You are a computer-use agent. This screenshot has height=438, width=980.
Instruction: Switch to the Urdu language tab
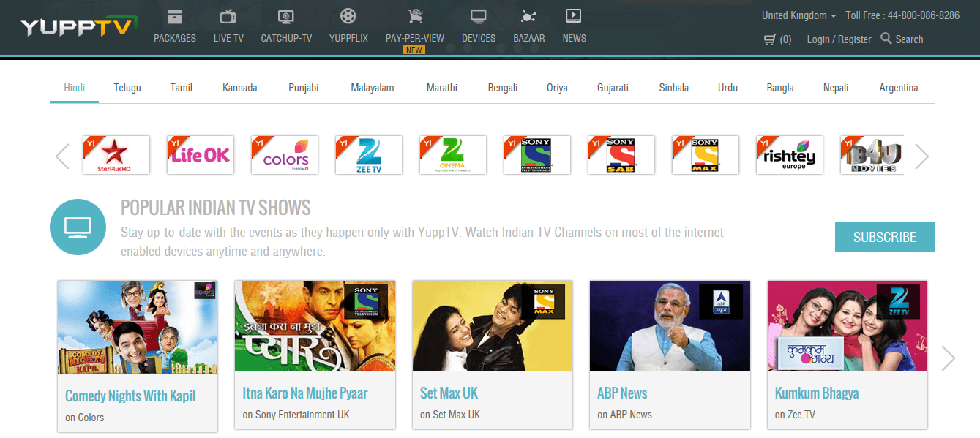click(727, 88)
